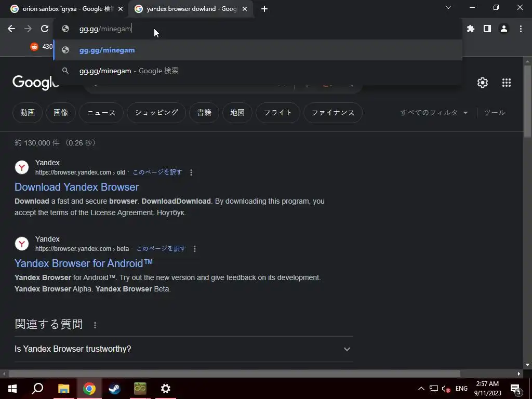
Task: Open the Chrome extensions puzzle icon
Action: pyautogui.click(x=471, y=29)
